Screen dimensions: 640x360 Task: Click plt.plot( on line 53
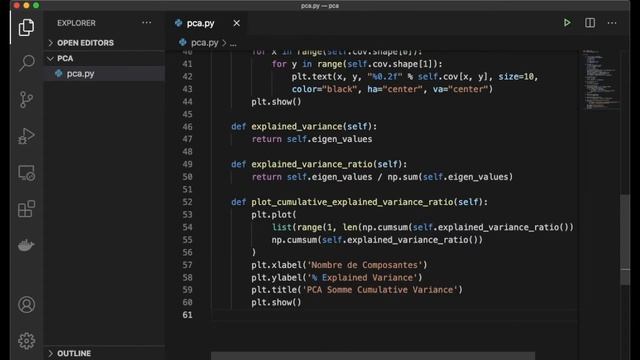[274, 215]
